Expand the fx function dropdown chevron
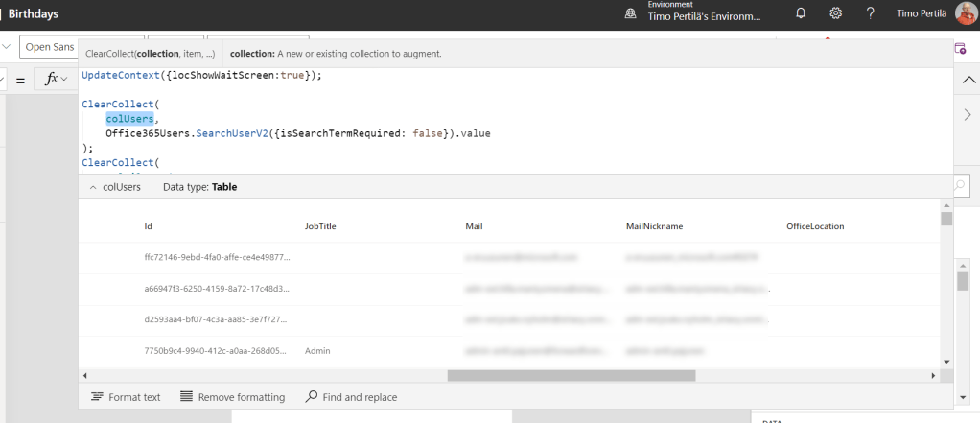Image resolution: width=980 pixels, height=423 pixels. click(65, 80)
